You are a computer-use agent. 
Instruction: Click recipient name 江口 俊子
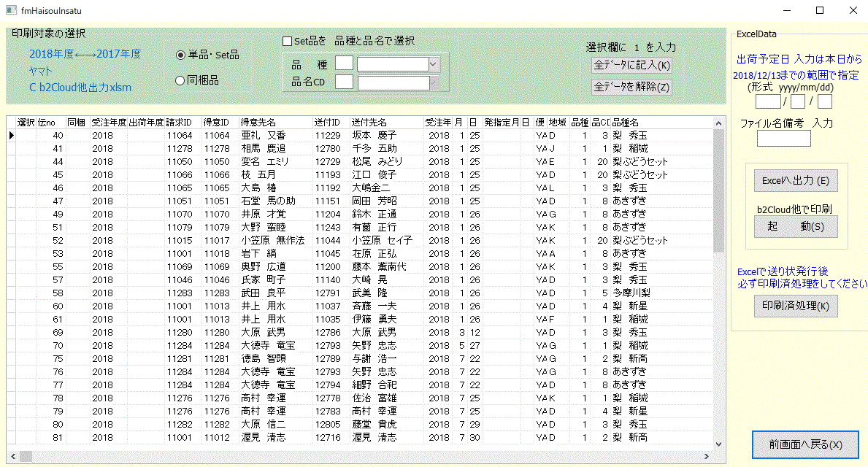[375, 175]
